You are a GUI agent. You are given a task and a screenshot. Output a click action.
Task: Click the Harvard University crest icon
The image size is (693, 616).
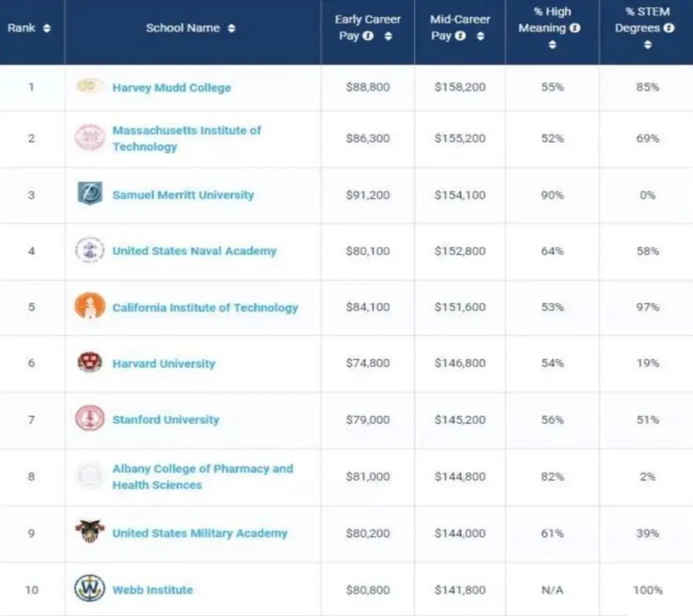(x=90, y=363)
